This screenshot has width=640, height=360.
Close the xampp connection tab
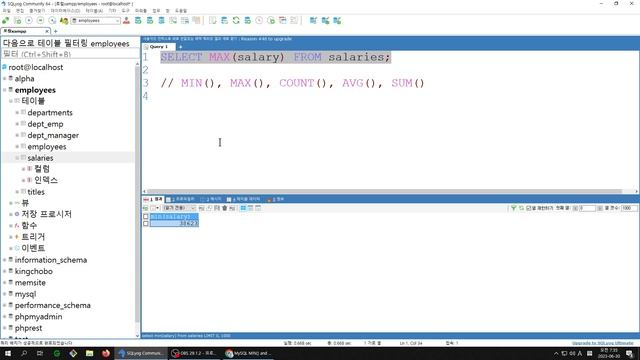click(x=47, y=31)
